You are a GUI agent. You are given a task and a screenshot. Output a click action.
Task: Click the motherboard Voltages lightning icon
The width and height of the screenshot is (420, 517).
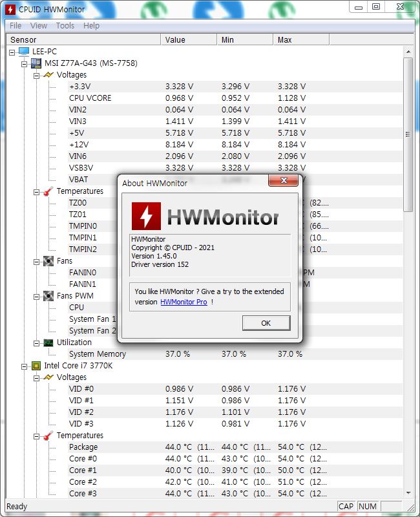(x=48, y=75)
